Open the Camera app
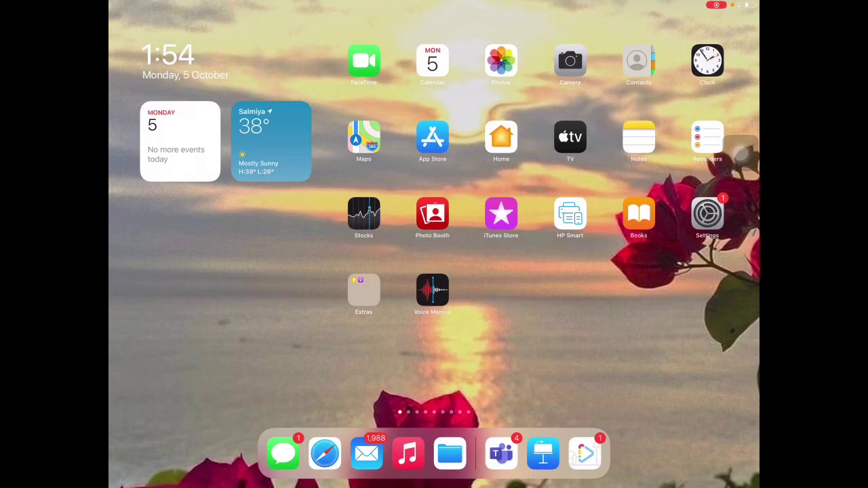868x488 pixels. [x=570, y=61]
